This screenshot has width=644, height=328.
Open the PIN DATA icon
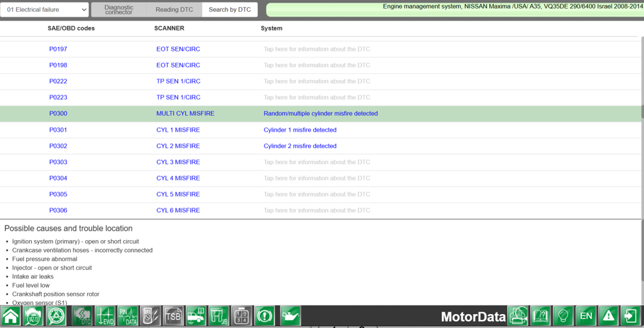[x=128, y=316]
